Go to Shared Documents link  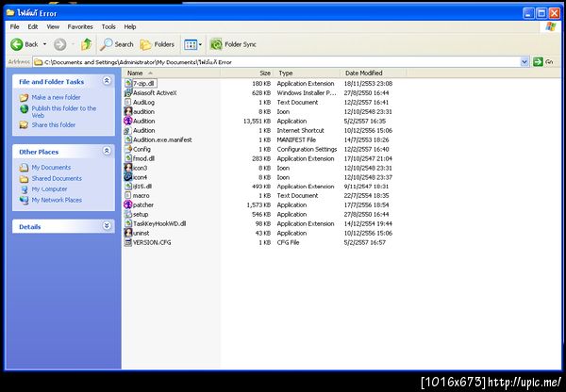tap(57, 178)
